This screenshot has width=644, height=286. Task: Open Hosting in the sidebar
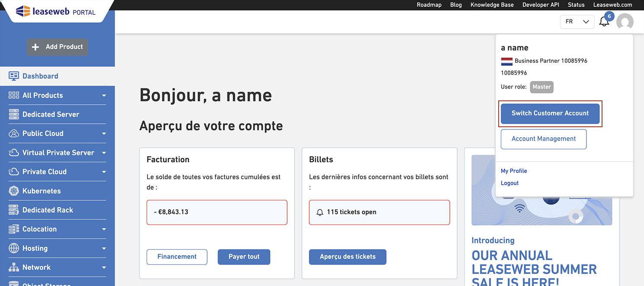pos(57,248)
